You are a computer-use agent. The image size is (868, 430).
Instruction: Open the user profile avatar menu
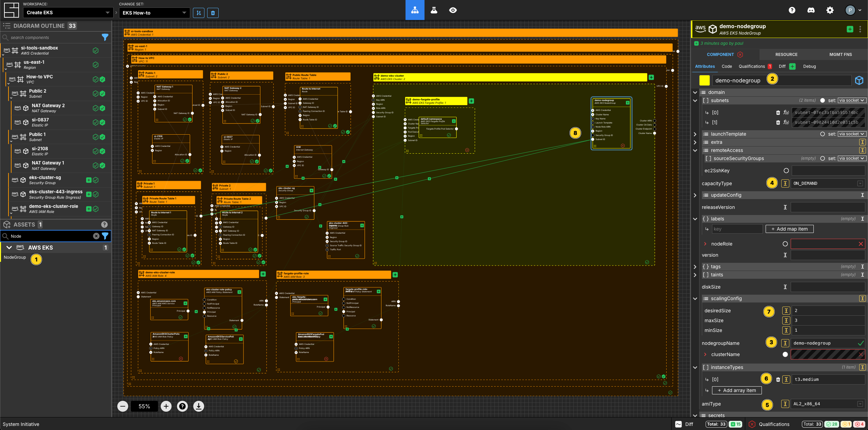pos(853,10)
